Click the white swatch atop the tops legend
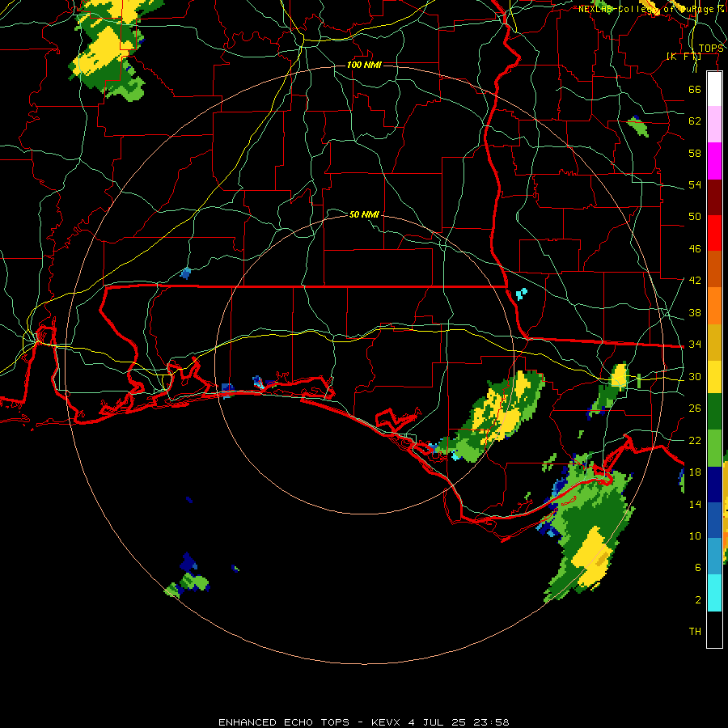 point(714,89)
